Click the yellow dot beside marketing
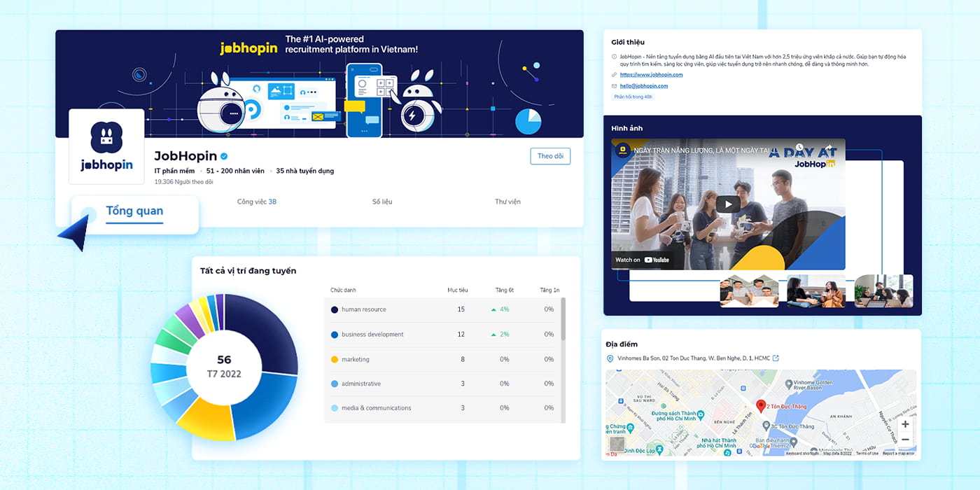The image size is (980, 490). click(335, 359)
